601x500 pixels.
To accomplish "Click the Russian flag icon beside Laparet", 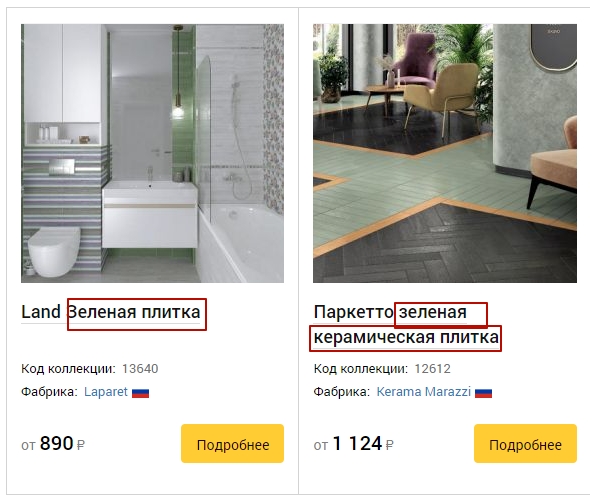I will point(140,393).
